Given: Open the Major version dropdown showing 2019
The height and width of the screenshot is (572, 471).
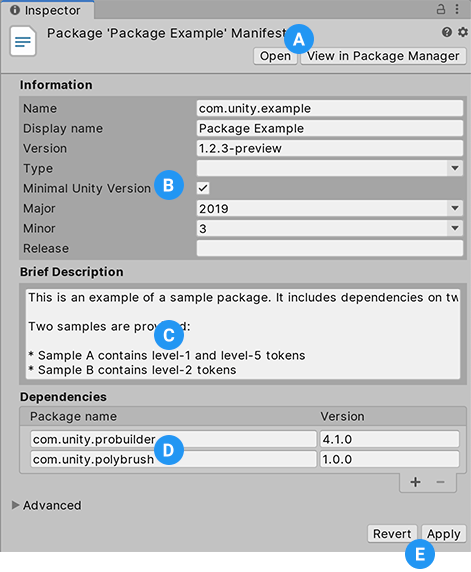Looking at the screenshot, I should point(330,208).
